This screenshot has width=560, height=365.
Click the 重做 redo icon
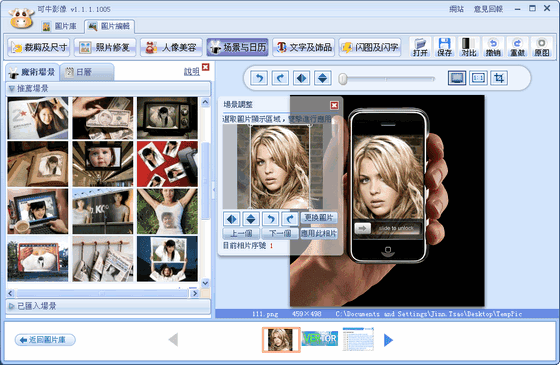coord(518,47)
